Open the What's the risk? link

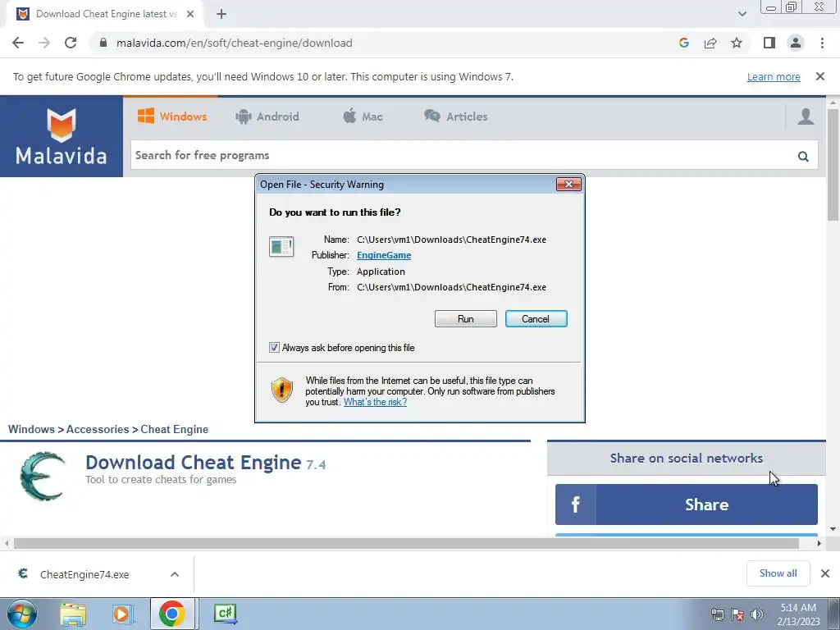click(x=375, y=402)
